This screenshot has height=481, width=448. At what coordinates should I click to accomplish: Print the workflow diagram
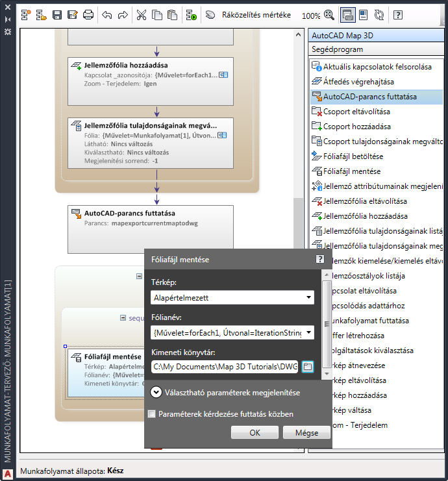tap(88, 15)
